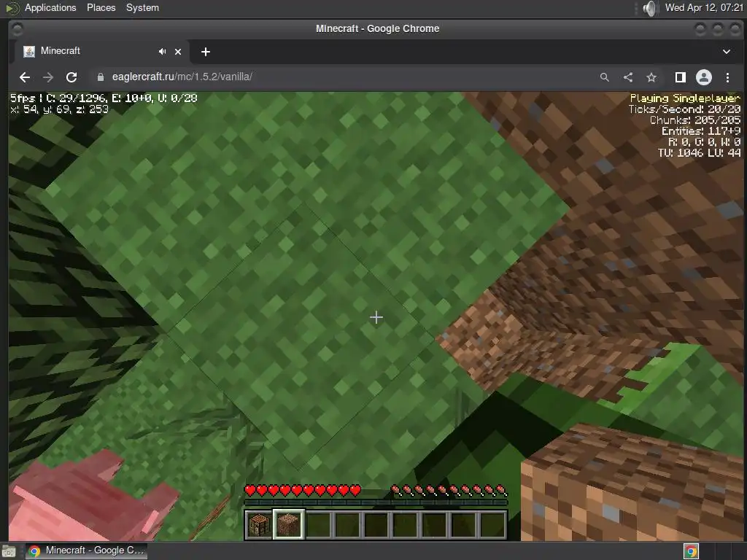Click the "Ticks/Second: 20/20" text

pos(684,109)
